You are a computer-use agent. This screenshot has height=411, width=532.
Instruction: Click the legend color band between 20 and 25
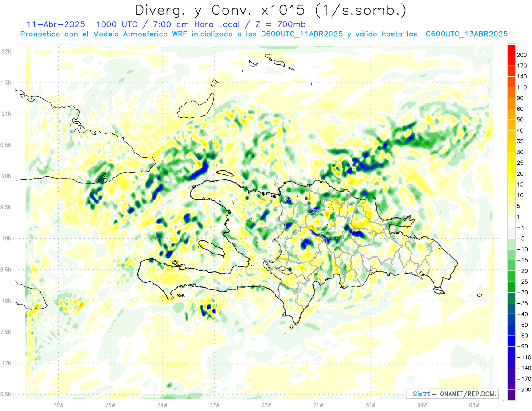click(511, 168)
